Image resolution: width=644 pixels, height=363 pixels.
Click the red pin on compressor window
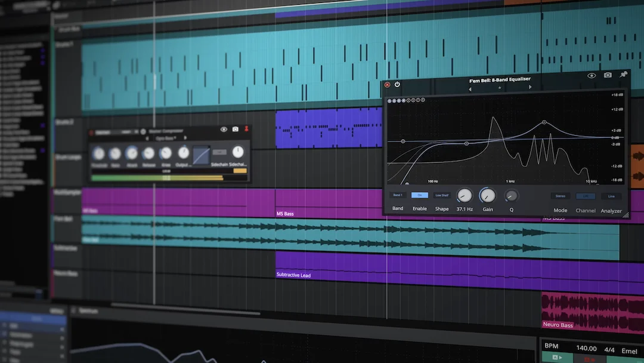click(x=246, y=129)
